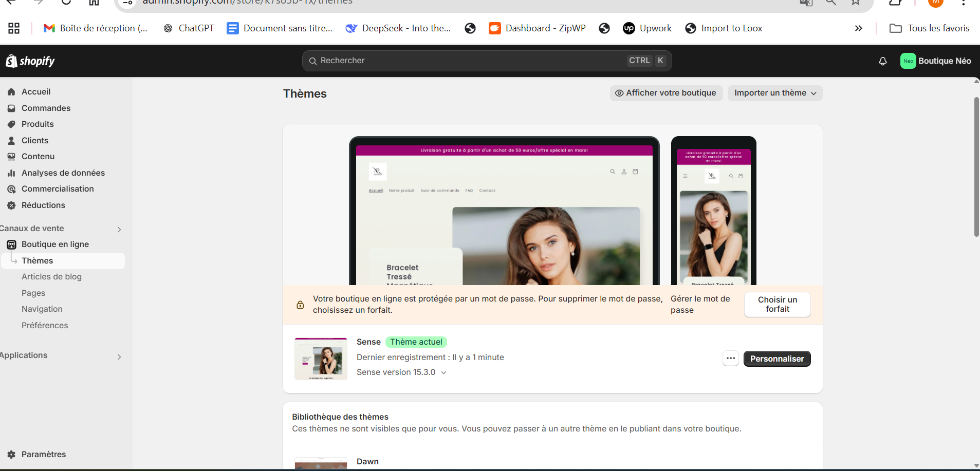Open Import to Loox bookmark
This screenshot has width=980, height=471.
coord(724,28)
